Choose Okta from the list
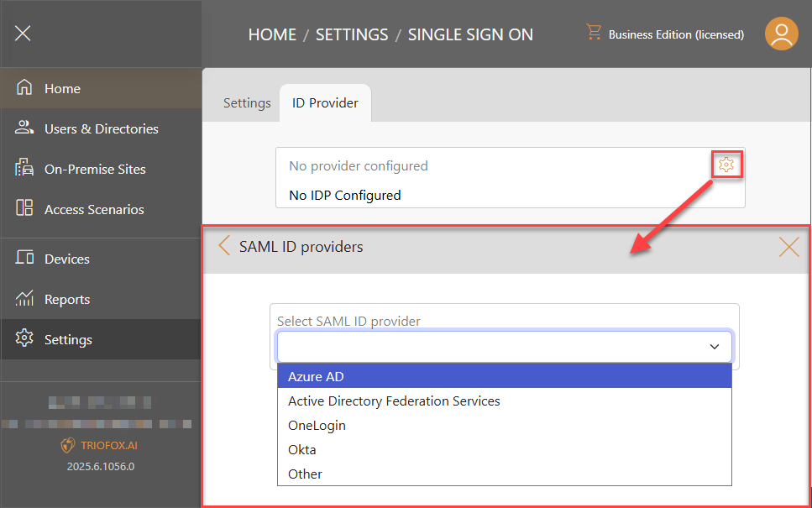Viewport: 812px width, 508px height. click(x=505, y=449)
